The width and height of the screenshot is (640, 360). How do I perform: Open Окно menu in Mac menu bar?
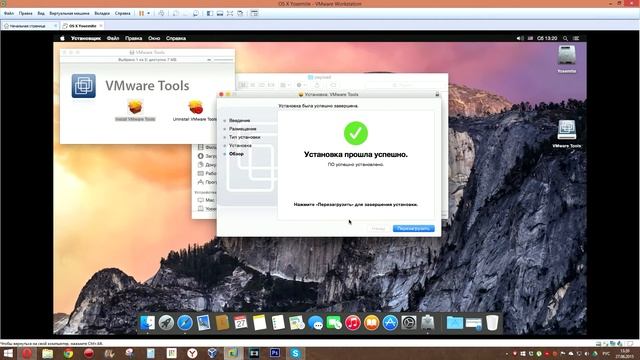tap(154, 38)
